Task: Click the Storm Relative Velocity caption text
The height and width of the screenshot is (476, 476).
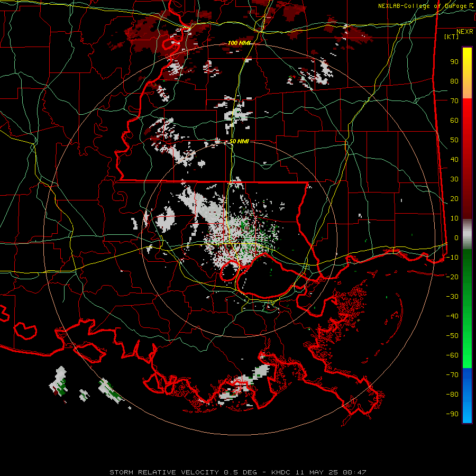Action: (x=237, y=472)
